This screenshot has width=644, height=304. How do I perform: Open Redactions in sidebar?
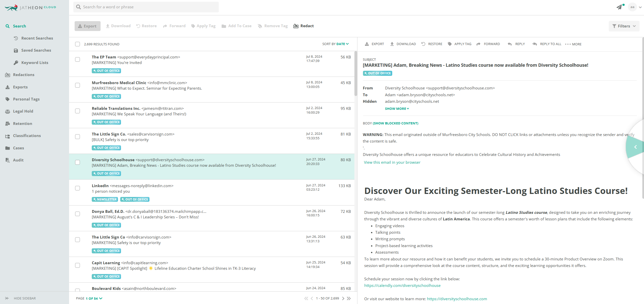(x=24, y=75)
